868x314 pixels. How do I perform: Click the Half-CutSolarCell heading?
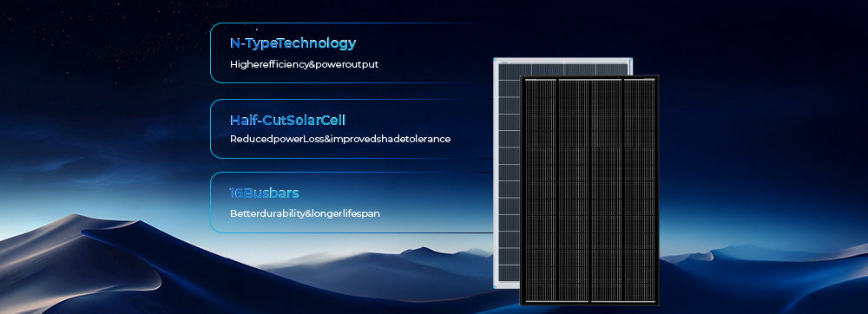tap(287, 120)
